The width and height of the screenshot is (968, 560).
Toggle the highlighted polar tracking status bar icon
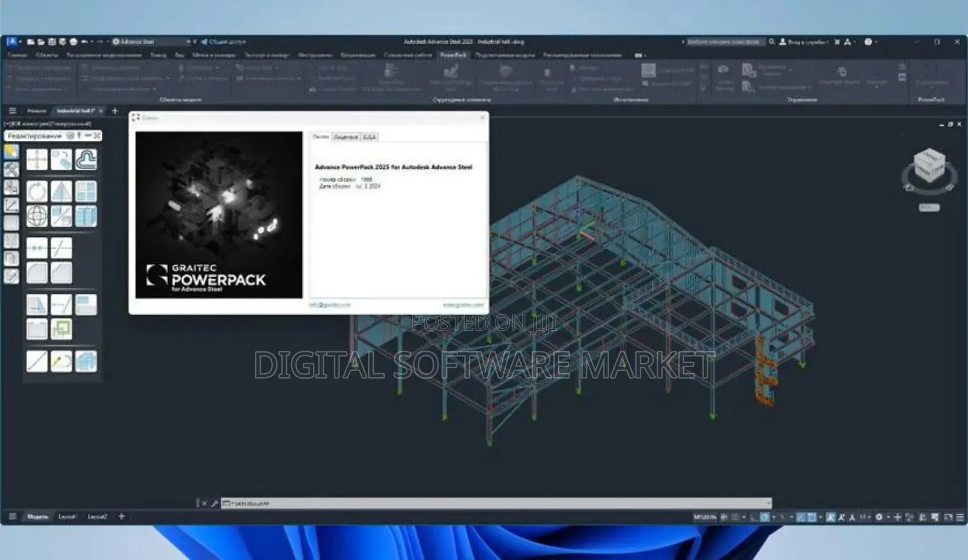pos(765,517)
